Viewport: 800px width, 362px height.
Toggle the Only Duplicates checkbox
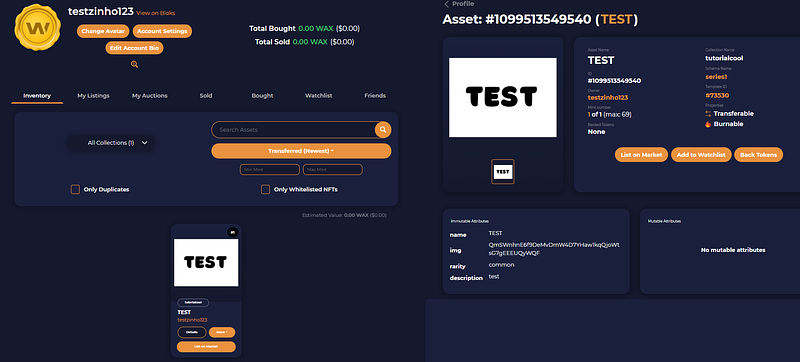point(75,190)
